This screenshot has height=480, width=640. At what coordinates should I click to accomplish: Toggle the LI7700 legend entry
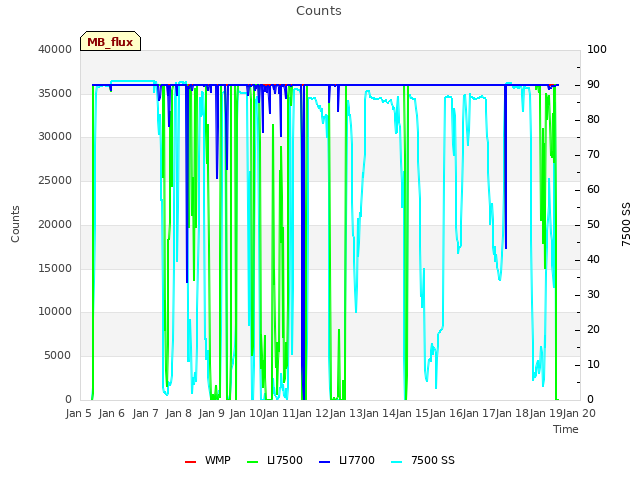[347, 460]
